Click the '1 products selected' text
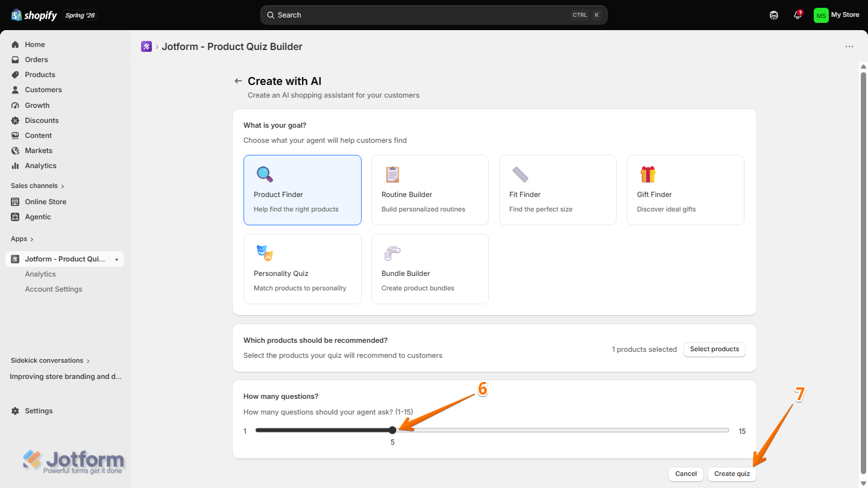Viewport: 868px width, 488px height. click(644, 349)
